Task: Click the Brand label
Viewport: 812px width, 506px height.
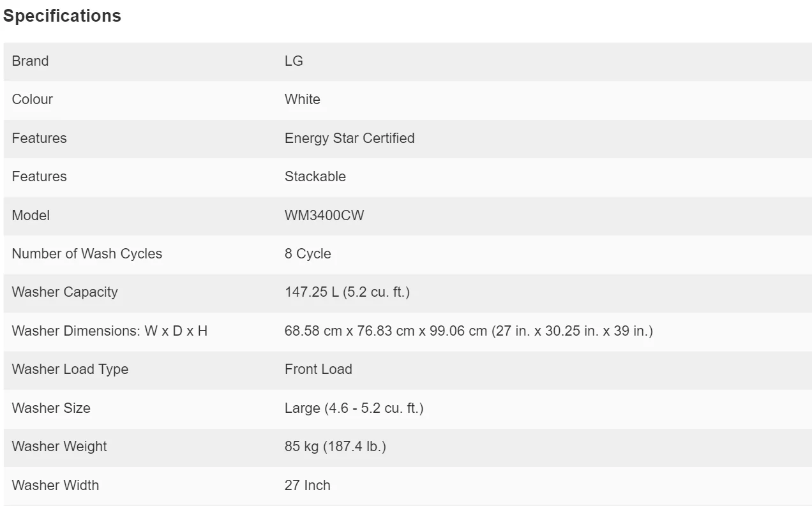Action: click(30, 61)
